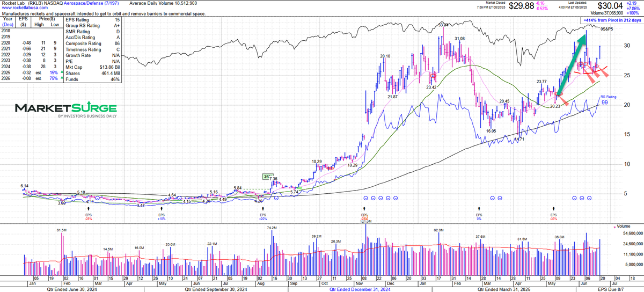Click the 2025 estimate EPS row
The width and height of the screenshot is (644, 292).
tap(31, 73)
